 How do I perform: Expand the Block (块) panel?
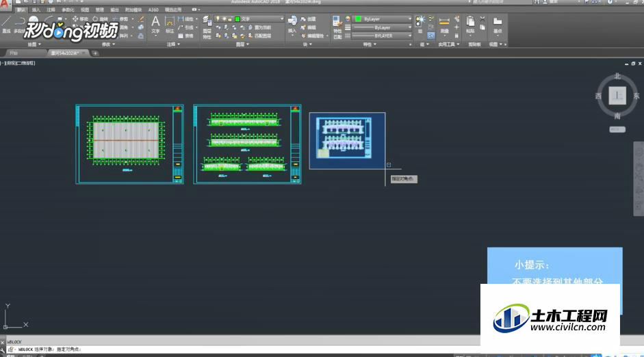pyautogui.click(x=307, y=44)
